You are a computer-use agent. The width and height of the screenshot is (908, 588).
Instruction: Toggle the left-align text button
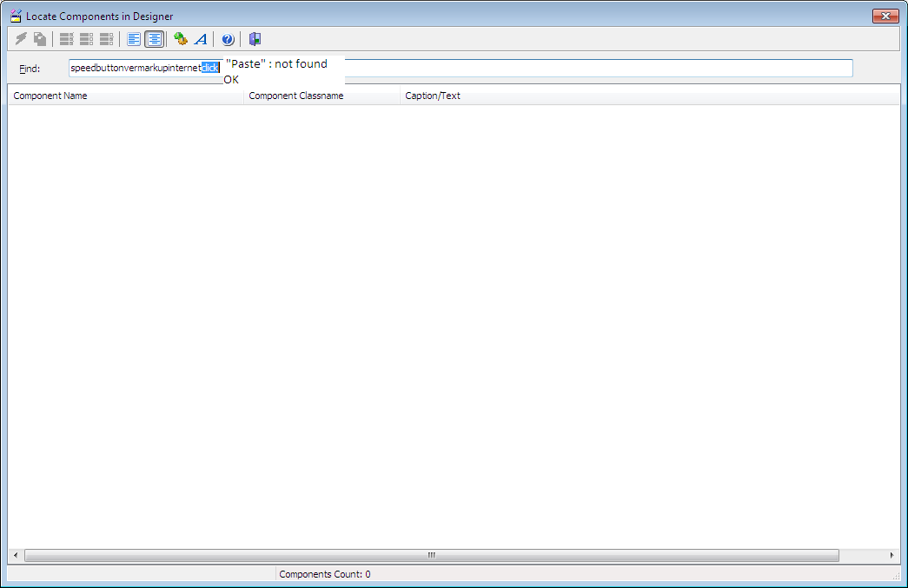click(x=134, y=39)
